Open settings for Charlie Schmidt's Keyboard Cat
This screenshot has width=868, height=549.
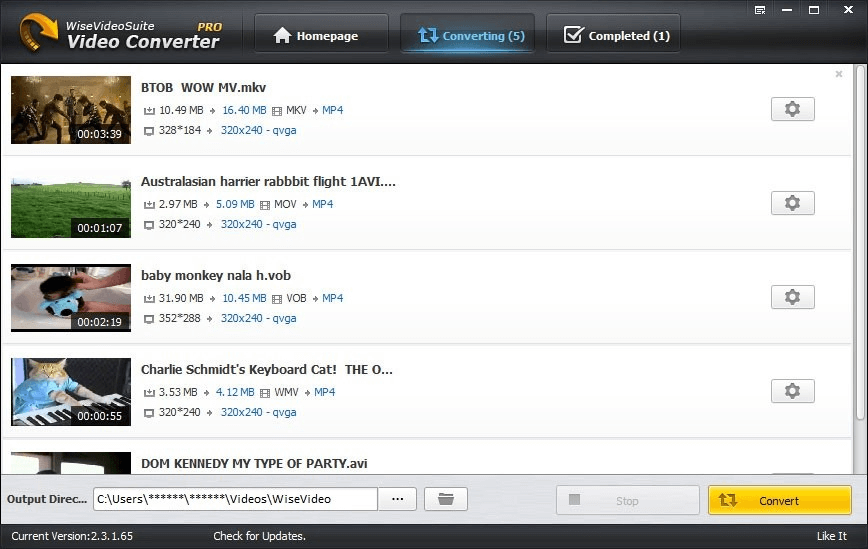[792, 391]
